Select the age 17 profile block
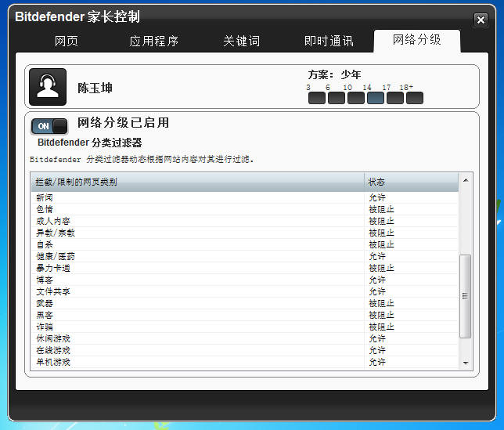Image resolution: width=504 pixels, height=430 pixels. 394,98
